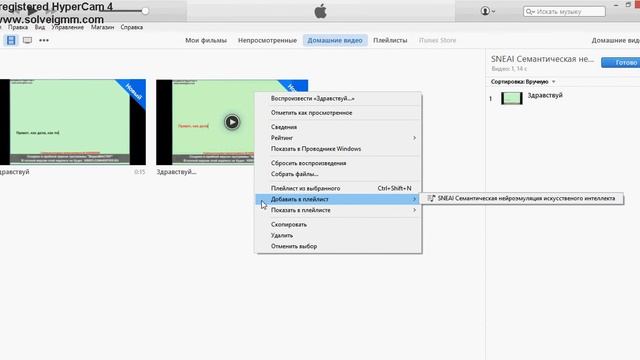Choose 'Показать в Проводнике Windows'

pos(338,149)
